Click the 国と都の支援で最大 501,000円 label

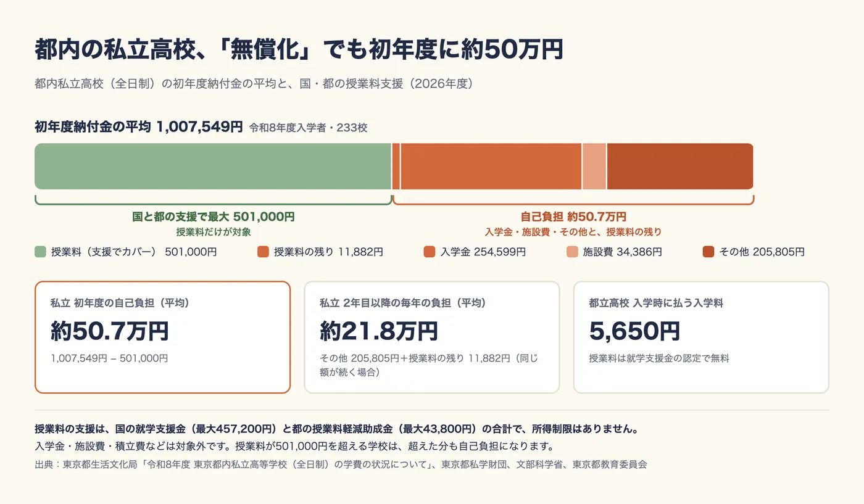point(214,217)
